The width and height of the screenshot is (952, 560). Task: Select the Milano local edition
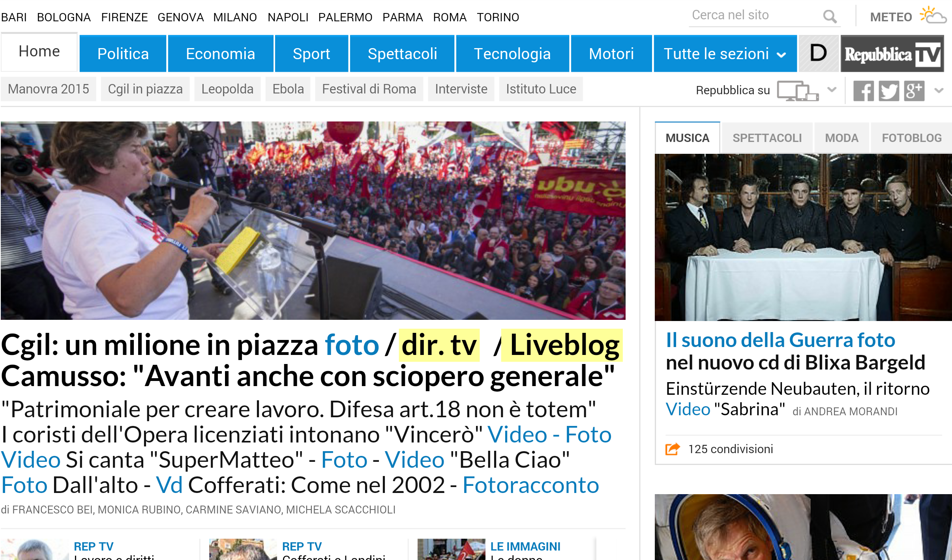pos(235,17)
